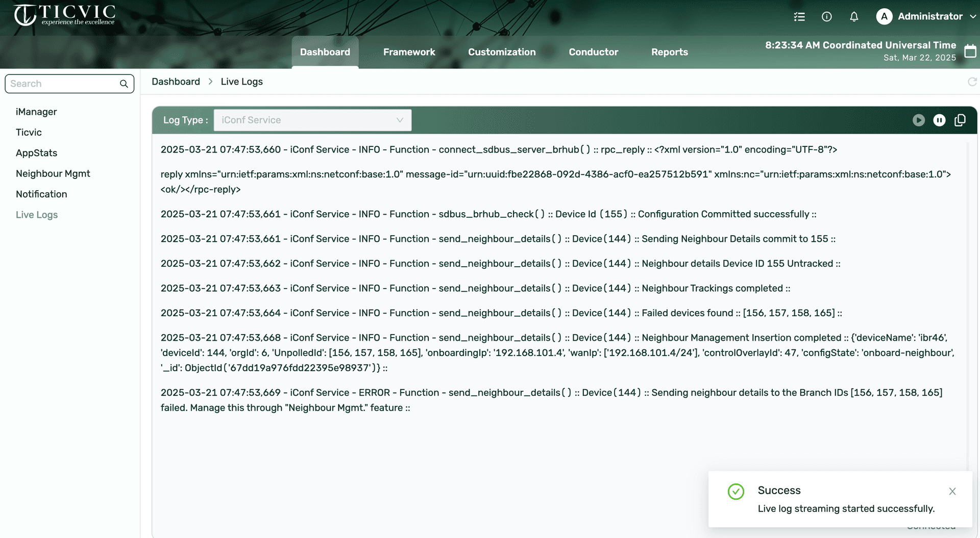Open AppStats in the sidebar

pyautogui.click(x=36, y=153)
